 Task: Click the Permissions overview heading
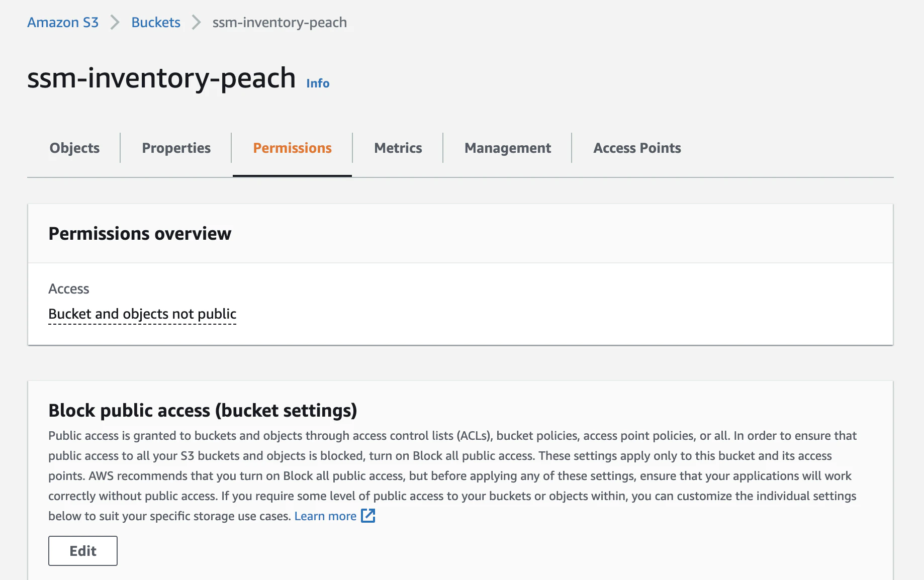(140, 234)
